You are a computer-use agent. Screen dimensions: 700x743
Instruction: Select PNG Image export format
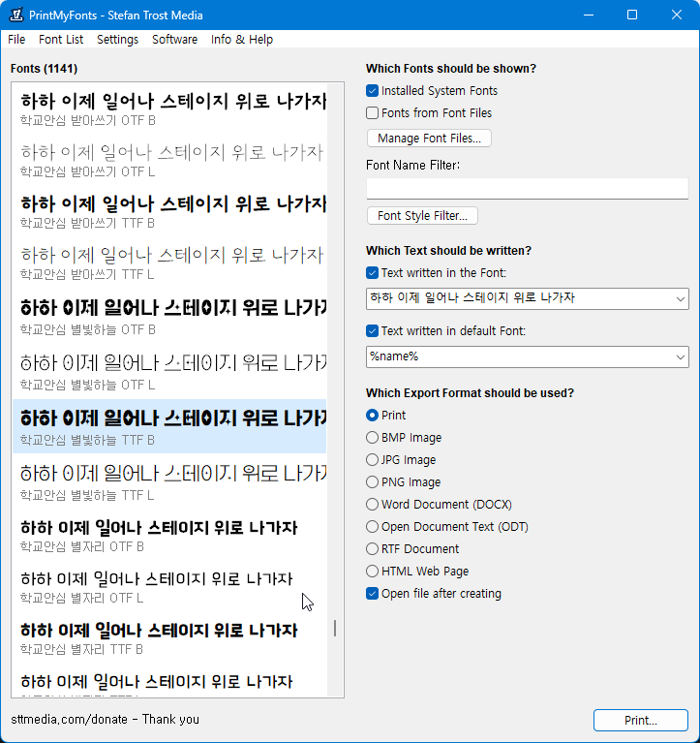coord(372,481)
